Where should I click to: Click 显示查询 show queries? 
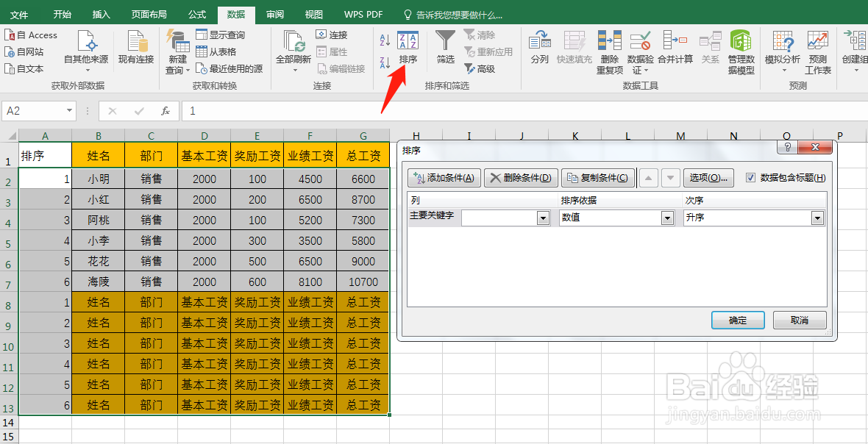221,35
